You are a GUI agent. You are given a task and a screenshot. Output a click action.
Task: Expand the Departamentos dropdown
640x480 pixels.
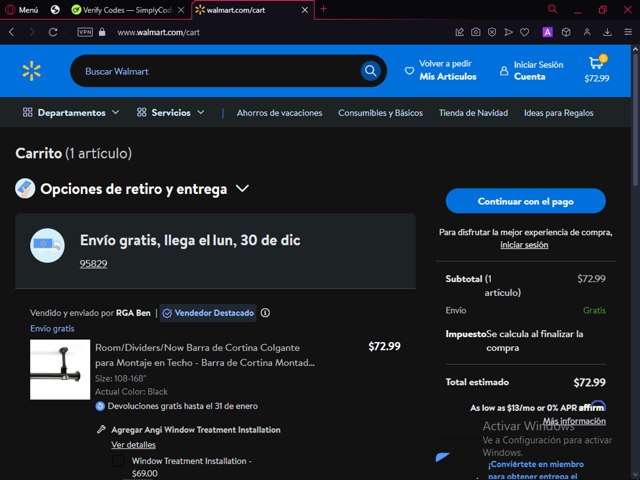(71, 113)
